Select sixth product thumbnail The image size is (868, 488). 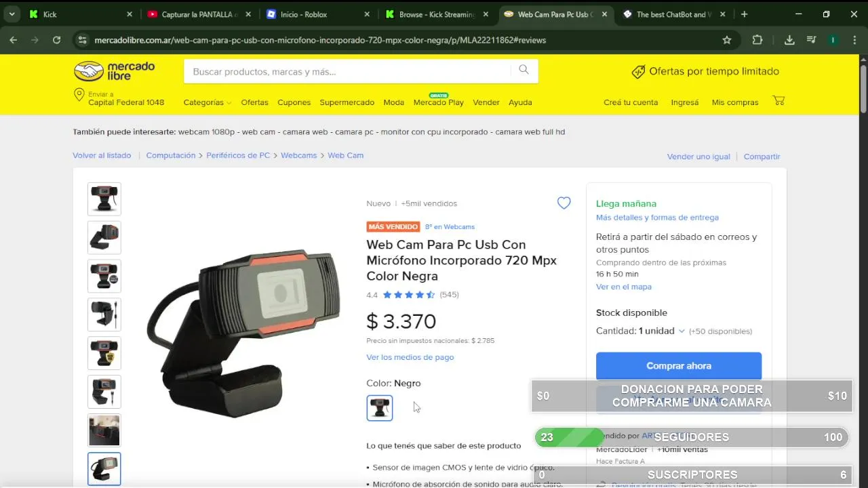[x=104, y=392]
